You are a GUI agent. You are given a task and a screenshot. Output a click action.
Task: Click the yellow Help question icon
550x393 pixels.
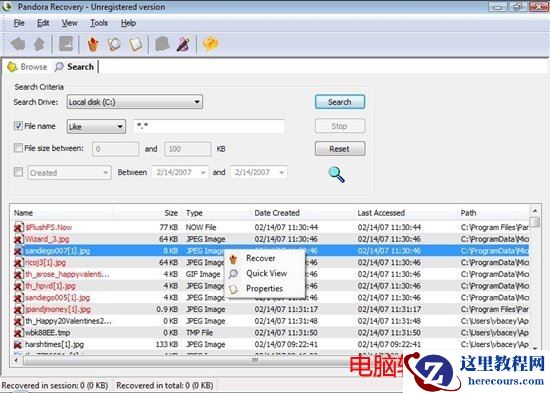click(x=210, y=44)
